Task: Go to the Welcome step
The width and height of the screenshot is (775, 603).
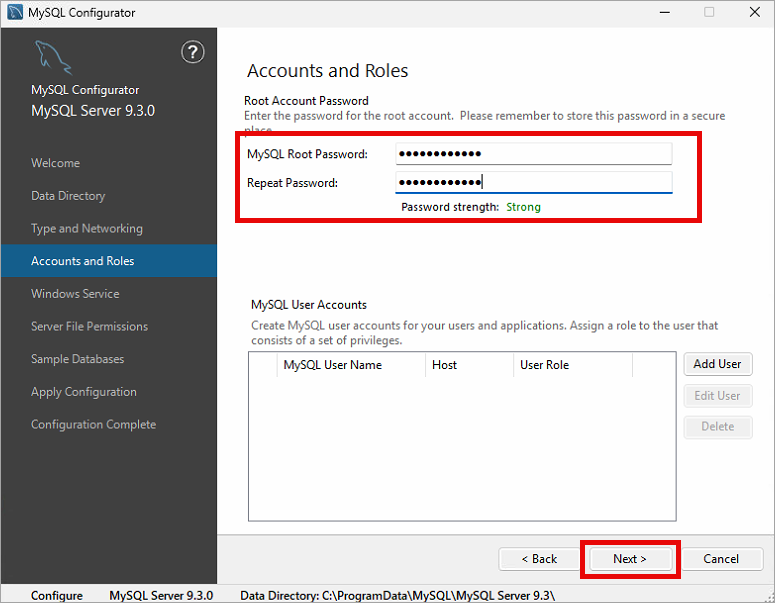Action: coord(55,163)
